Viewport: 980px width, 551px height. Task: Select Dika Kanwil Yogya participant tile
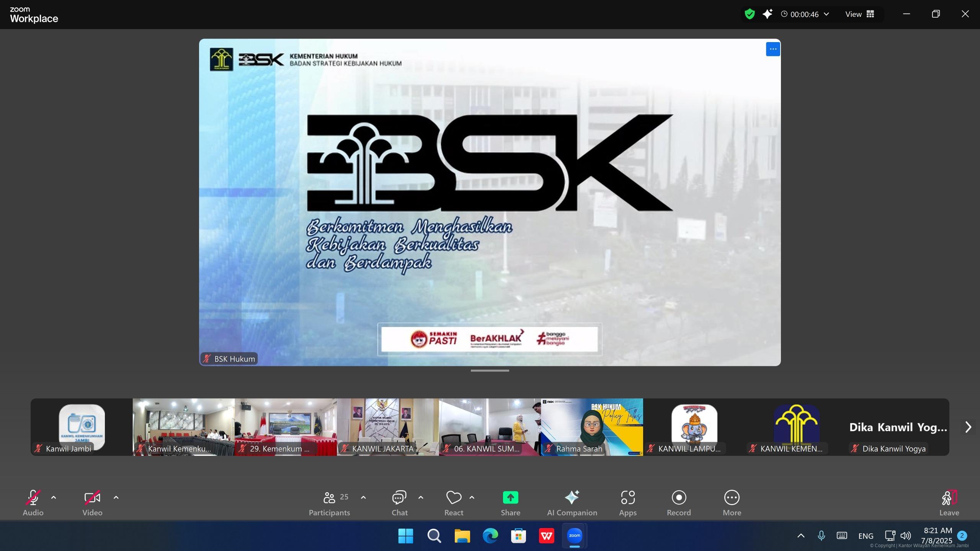pos(898,427)
